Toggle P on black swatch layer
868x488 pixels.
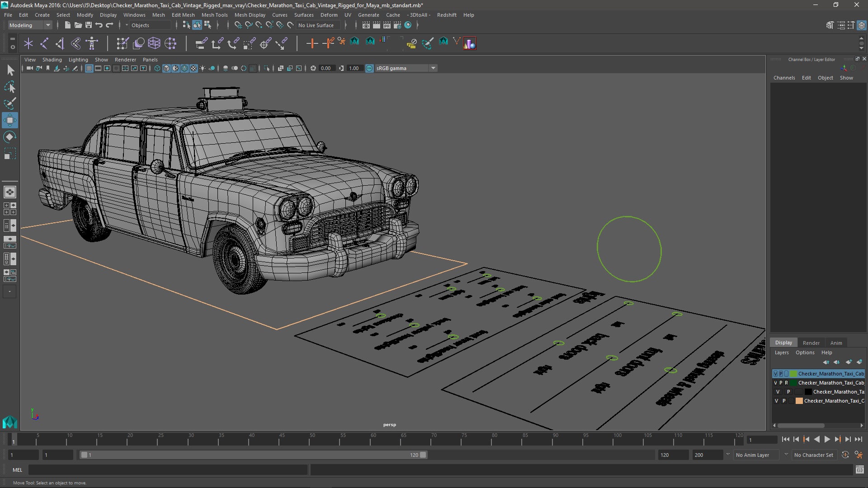[x=788, y=392]
